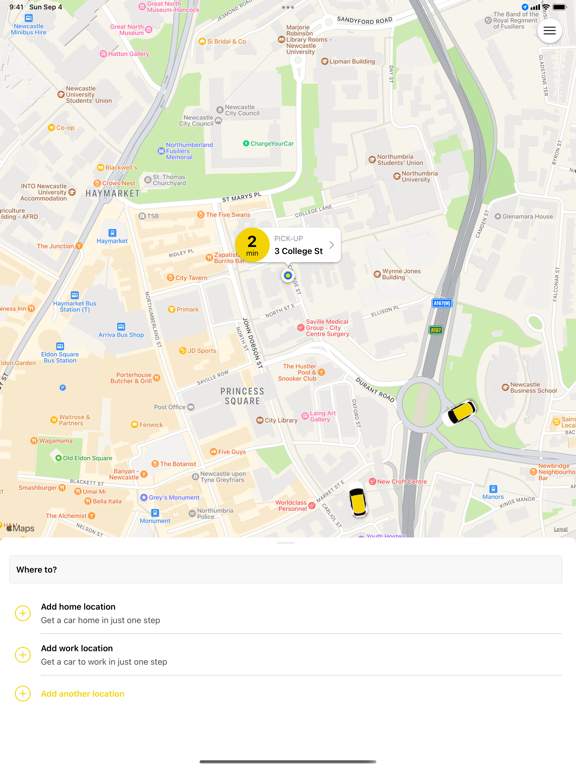Viewport: 576px width, 768px height.
Task: Tap the City Library marker
Action: (260, 420)
